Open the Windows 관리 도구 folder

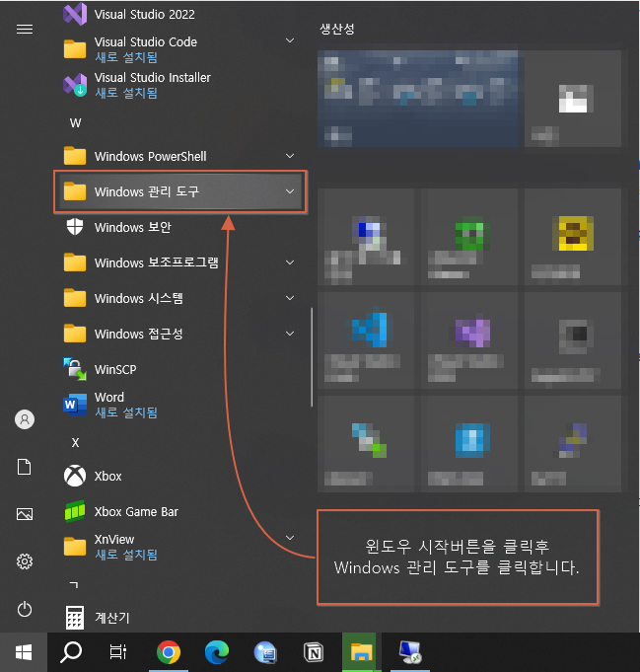click(x=179, y=191)
